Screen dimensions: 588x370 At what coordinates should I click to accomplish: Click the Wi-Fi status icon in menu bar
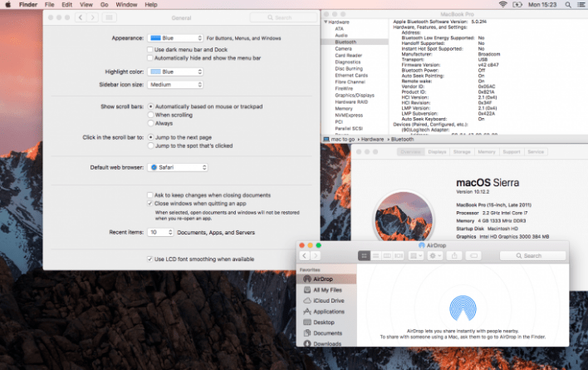503,4
